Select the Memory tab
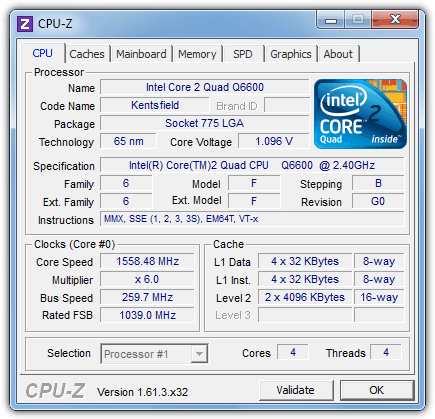The height and width of the screenshot is (419, 435). point(197,54)
